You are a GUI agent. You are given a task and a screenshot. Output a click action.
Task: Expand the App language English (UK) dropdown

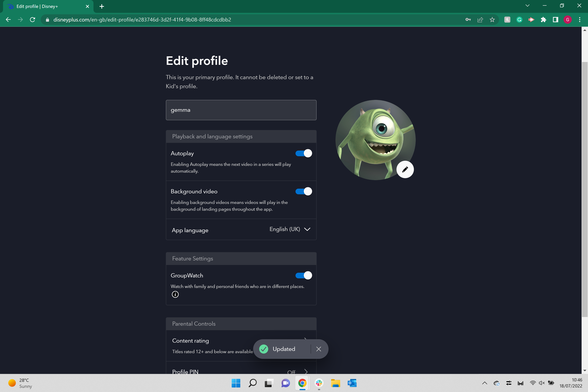290,229
